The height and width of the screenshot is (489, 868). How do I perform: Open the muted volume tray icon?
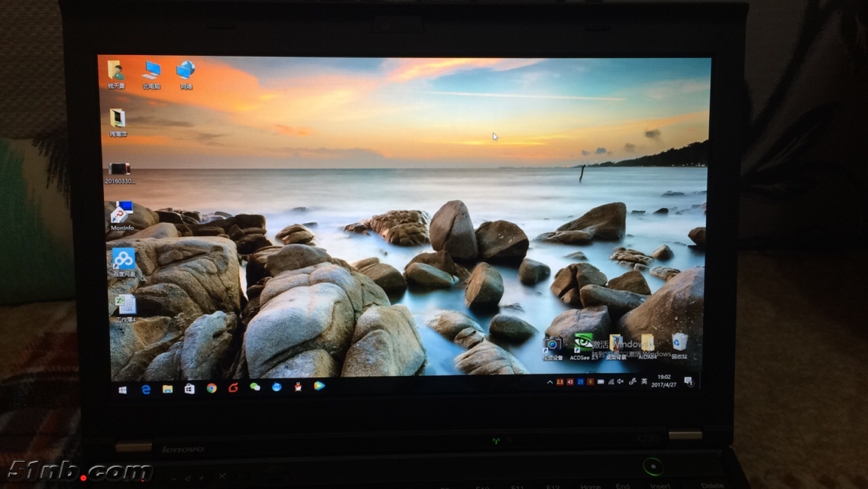620,381
